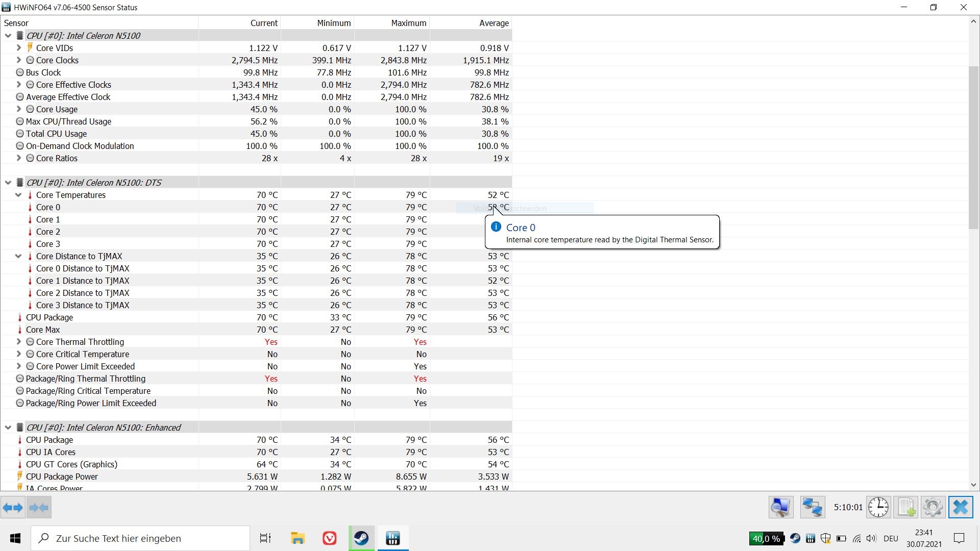The height and width of the screenshot is (551, 980).
Task: Click the Average column header
Action: 471,23
